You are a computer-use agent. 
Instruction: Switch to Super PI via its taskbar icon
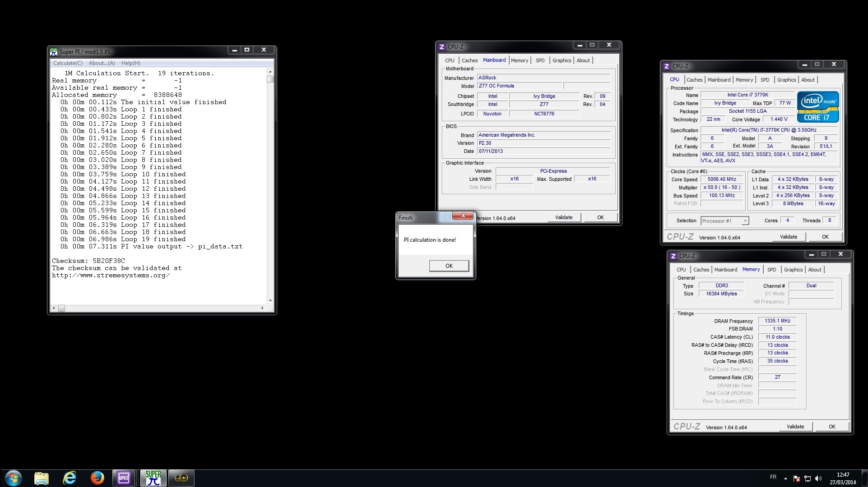coord(153,478)
